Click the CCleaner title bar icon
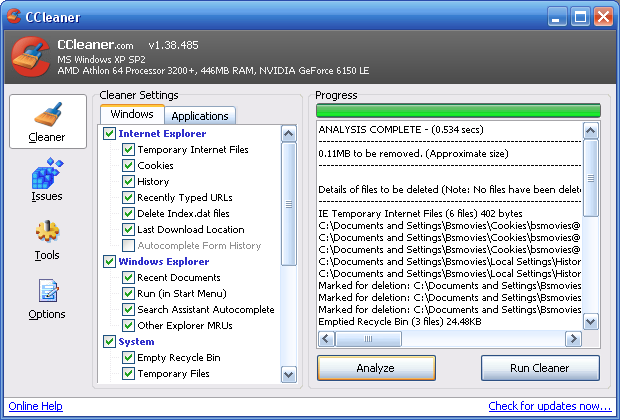The image size is (620, 420). coord(14,16)
